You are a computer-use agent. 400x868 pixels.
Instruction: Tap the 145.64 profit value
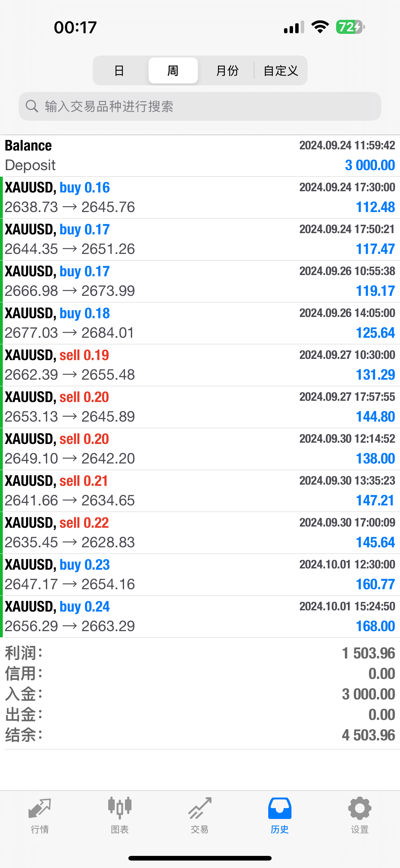tap(376, 543)
